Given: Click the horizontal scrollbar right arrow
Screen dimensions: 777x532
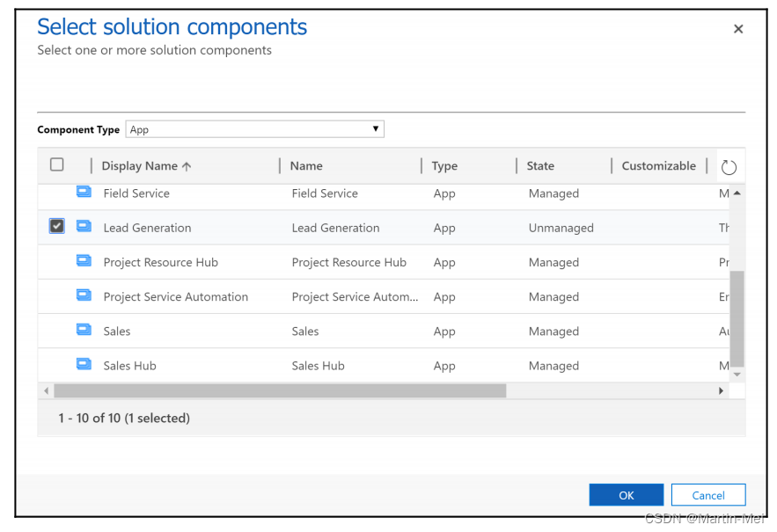Looking at the screenshot, I should (x=721, y=390).
